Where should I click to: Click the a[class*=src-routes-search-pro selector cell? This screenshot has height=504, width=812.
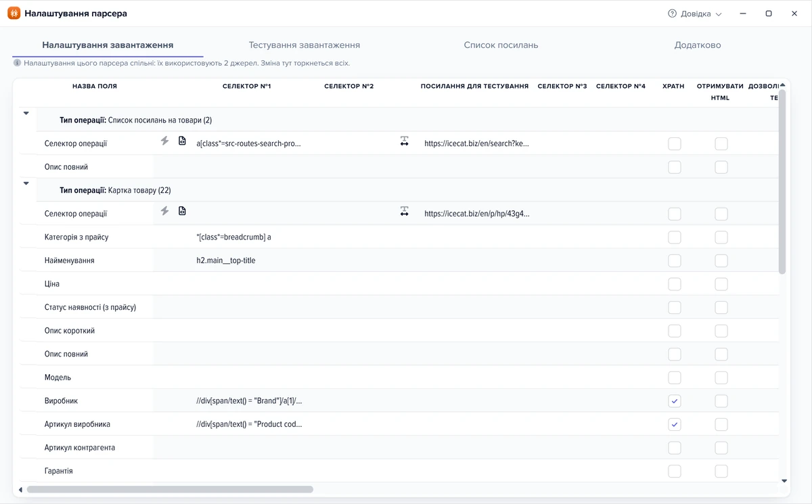(248, 143)
